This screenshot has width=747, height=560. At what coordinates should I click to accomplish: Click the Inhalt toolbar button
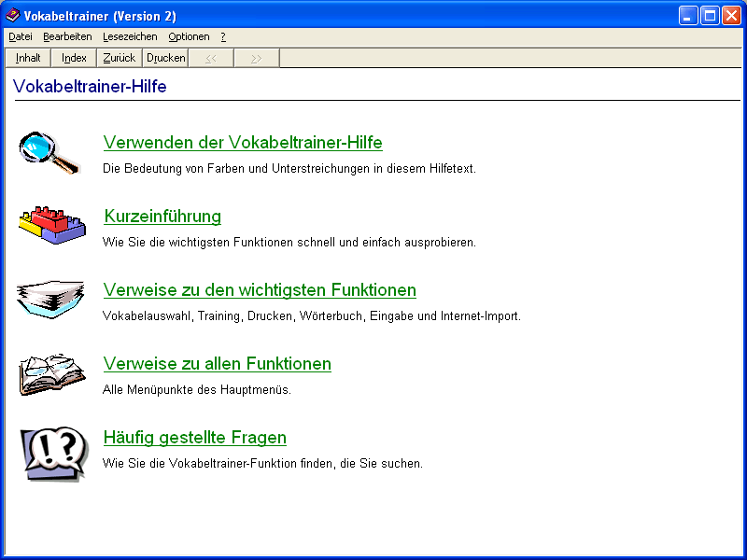28,58
